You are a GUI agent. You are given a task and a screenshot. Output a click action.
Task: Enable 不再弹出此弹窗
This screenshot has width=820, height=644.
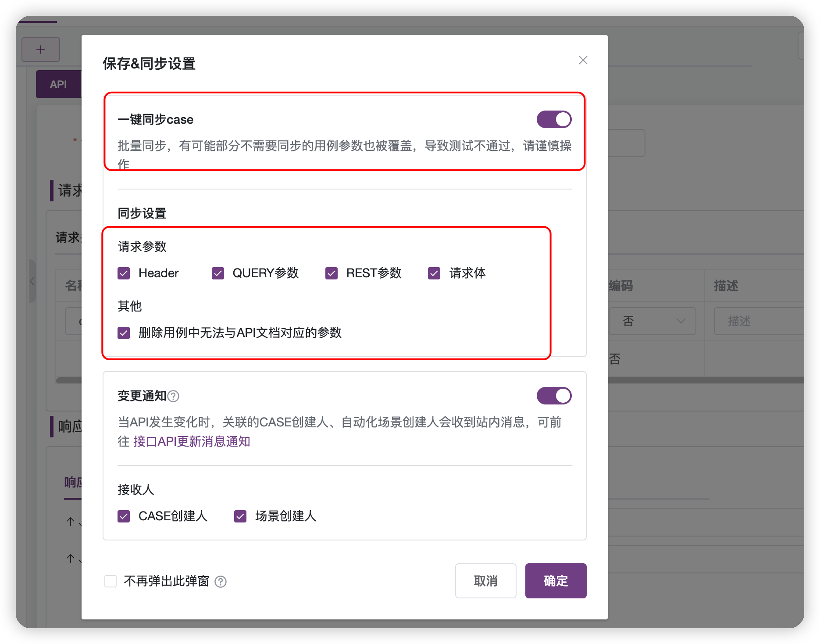[110, 581]
